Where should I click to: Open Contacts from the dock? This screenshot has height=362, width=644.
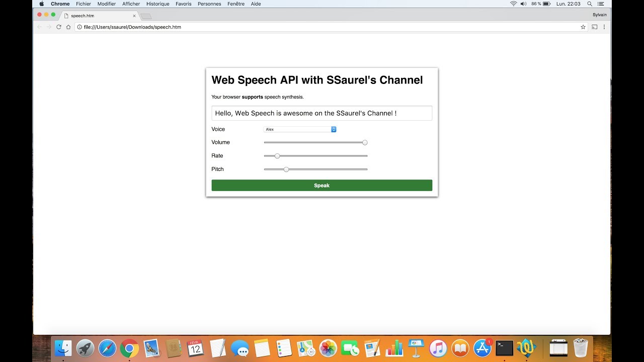[x=174, y=348]
